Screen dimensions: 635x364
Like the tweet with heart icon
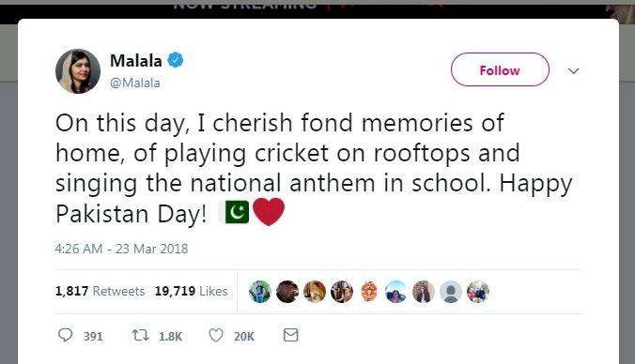216,335
